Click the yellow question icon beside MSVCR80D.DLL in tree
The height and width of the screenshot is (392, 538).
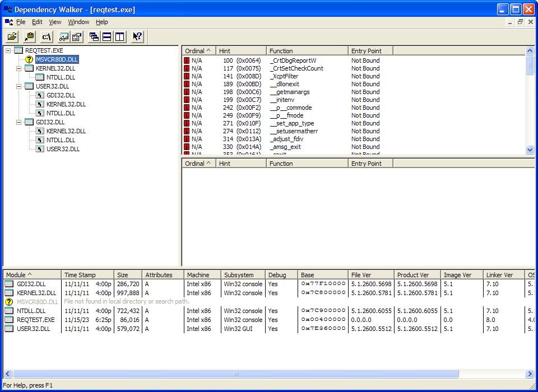(29, 59)
